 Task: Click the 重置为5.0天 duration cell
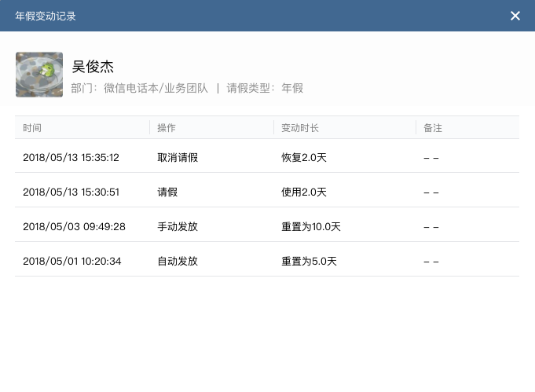coord(309,262)
